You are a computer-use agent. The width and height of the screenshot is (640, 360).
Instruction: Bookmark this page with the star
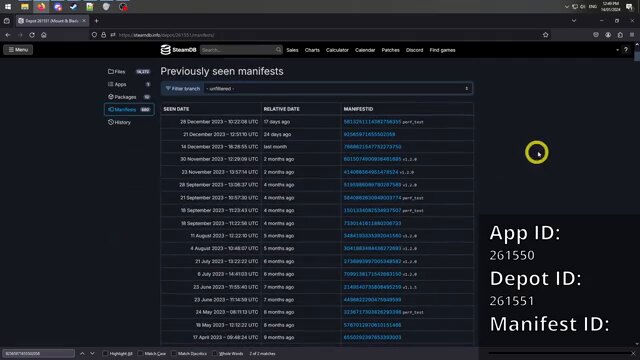(546, 35)
